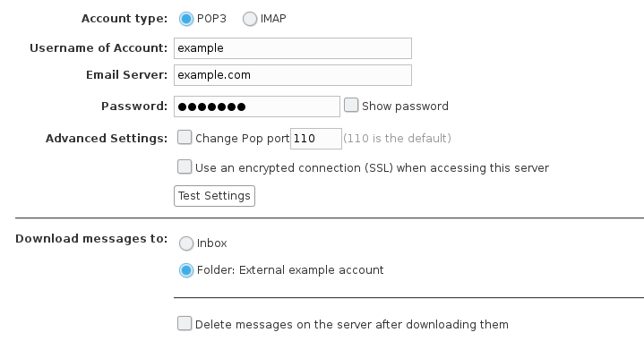Select Inbox as download destination
Screen dimensions: 644x341
click(186, 243)
